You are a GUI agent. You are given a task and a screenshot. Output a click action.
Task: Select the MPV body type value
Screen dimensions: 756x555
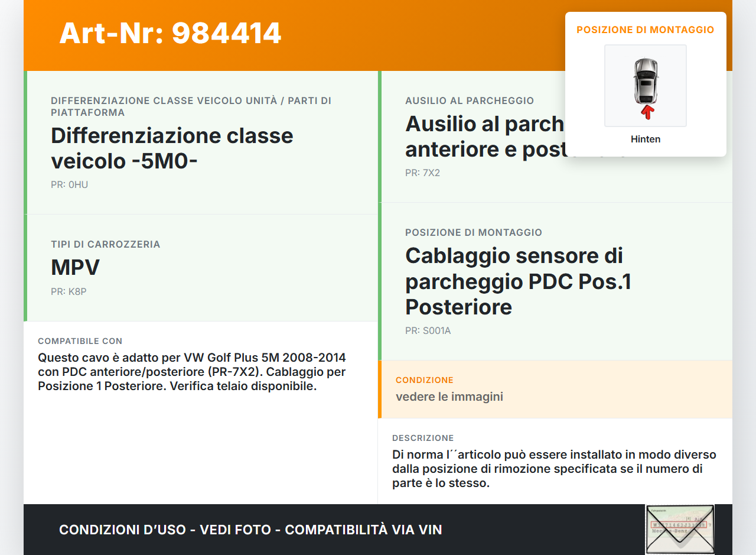[75, 267]
